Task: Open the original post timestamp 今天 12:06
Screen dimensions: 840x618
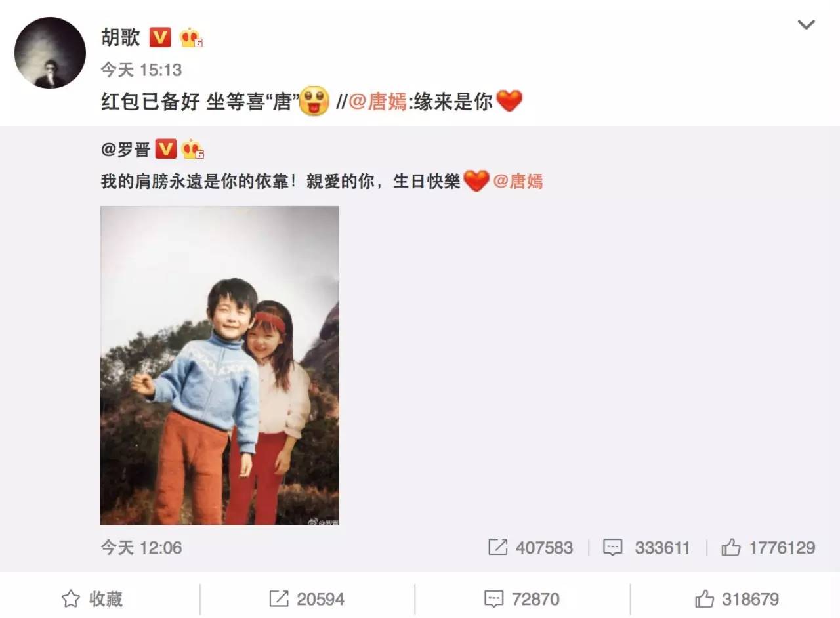Action: [141, 547]
